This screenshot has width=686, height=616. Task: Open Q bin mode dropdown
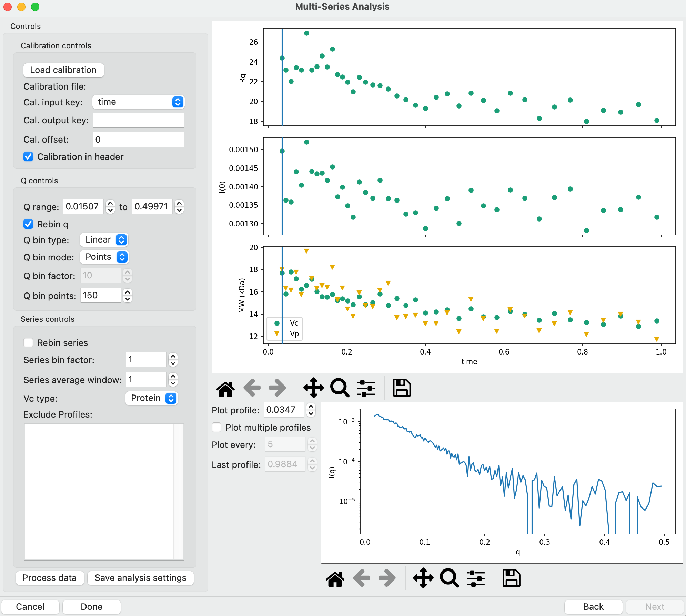pos(104,257)
